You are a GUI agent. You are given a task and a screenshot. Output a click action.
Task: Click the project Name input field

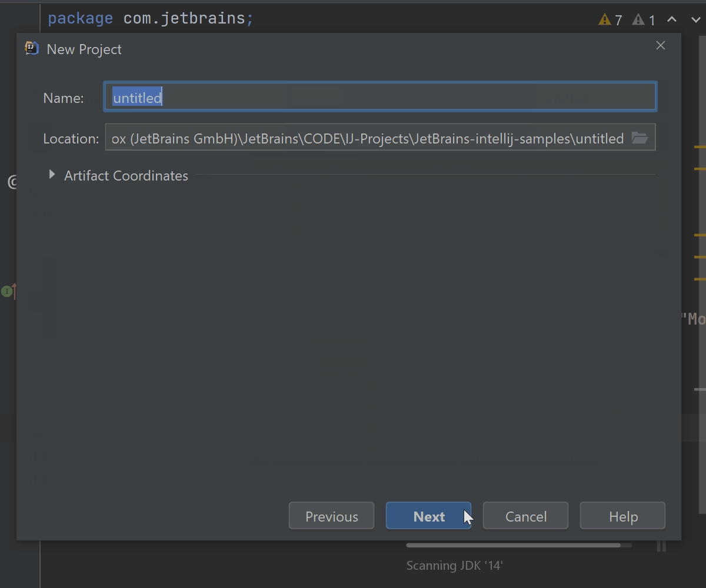(x=380, y=97)
